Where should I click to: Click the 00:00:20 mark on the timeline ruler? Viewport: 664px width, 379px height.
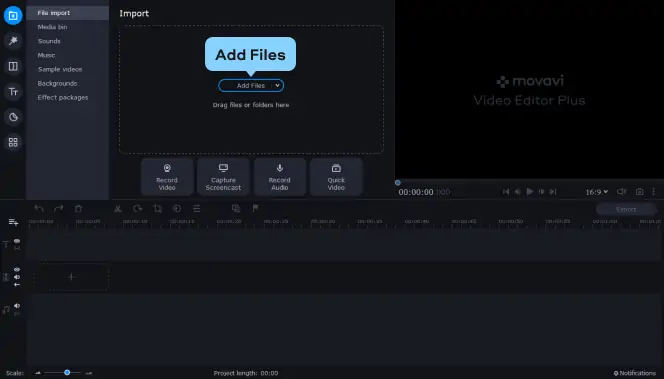click(229, 221)
